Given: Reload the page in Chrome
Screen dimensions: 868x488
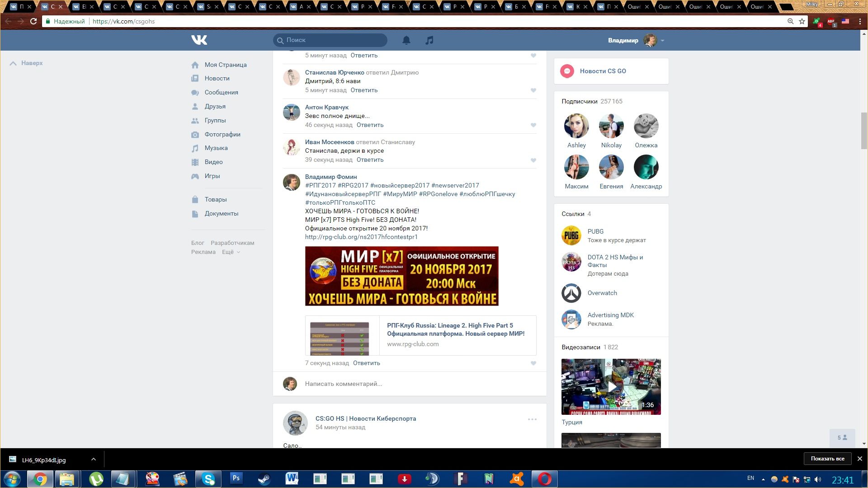Looking at the screenshot, I should 33,21.
